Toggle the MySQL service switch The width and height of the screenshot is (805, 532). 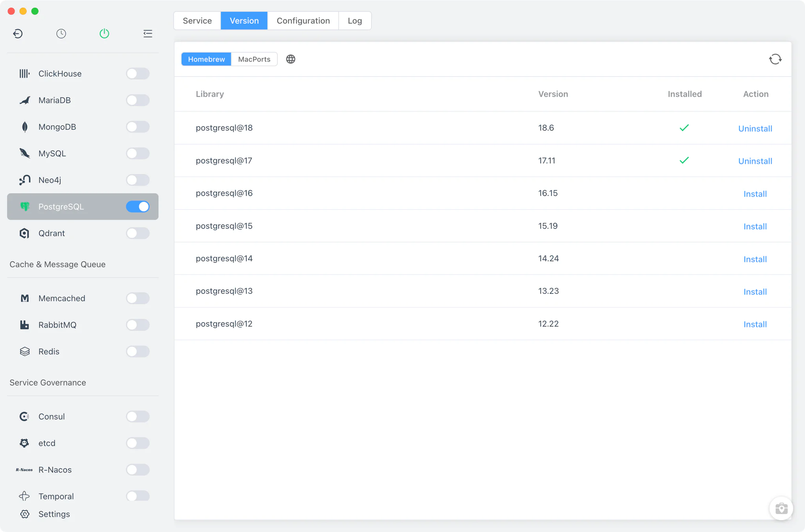[x=138, y=154]
